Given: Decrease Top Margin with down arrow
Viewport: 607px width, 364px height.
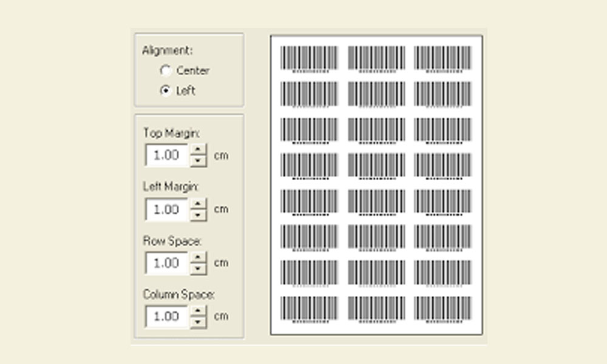Looking at the screenshot, I should 198,161.
